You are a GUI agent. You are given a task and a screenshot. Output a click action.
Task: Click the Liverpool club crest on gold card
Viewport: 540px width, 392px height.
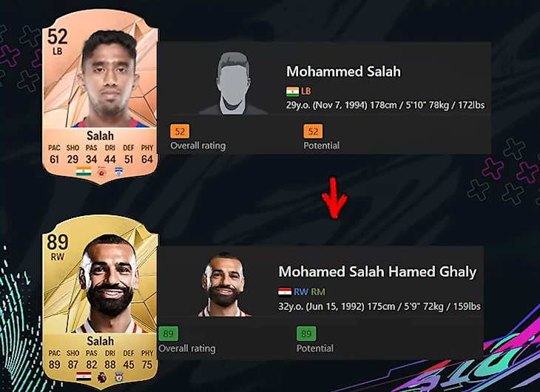[x=119, y=376]
